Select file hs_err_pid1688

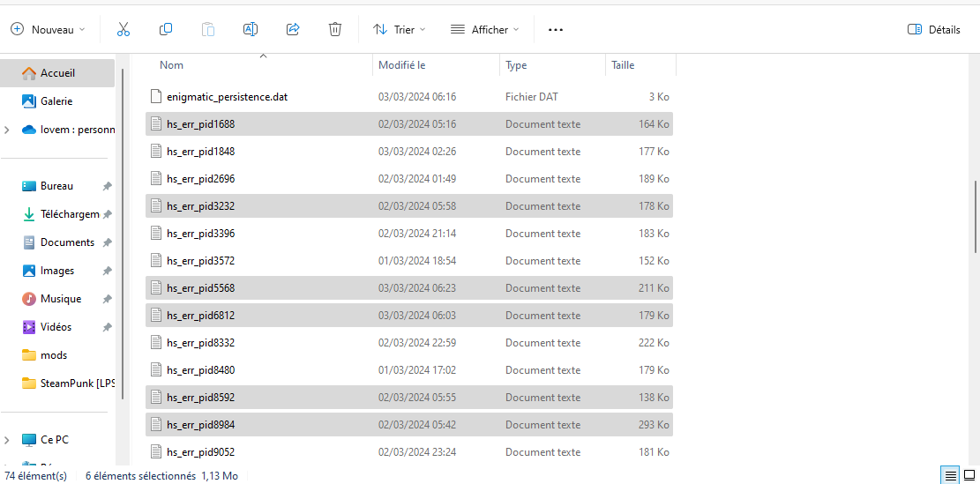click(x=409, y=124)
